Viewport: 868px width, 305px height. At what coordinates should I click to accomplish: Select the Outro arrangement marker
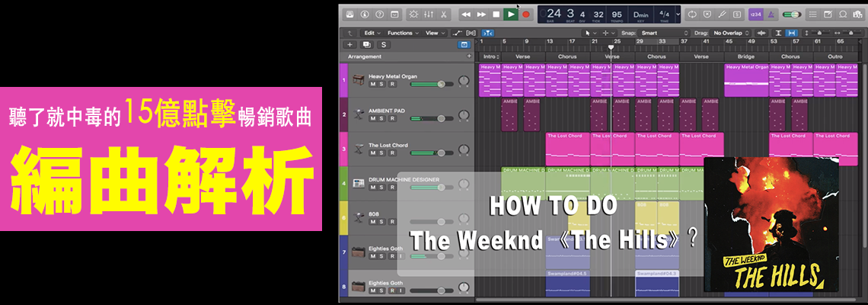834,56
